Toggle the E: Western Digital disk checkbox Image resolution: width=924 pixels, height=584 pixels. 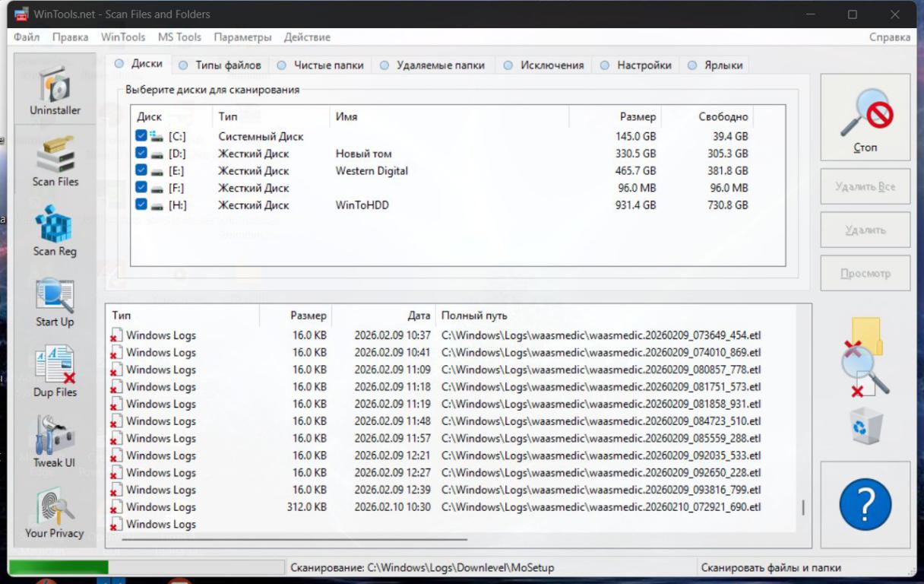(141, 170)
